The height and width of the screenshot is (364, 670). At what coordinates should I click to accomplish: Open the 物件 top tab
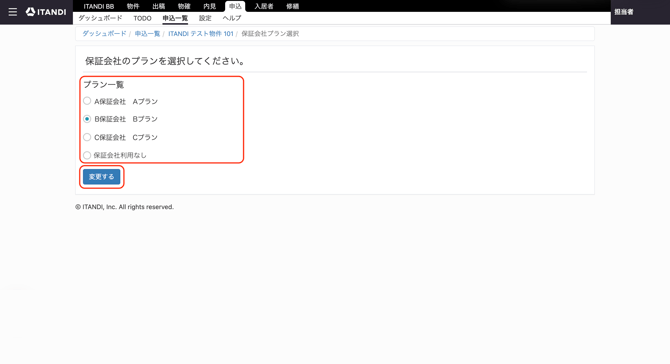[x=133, y=6]
